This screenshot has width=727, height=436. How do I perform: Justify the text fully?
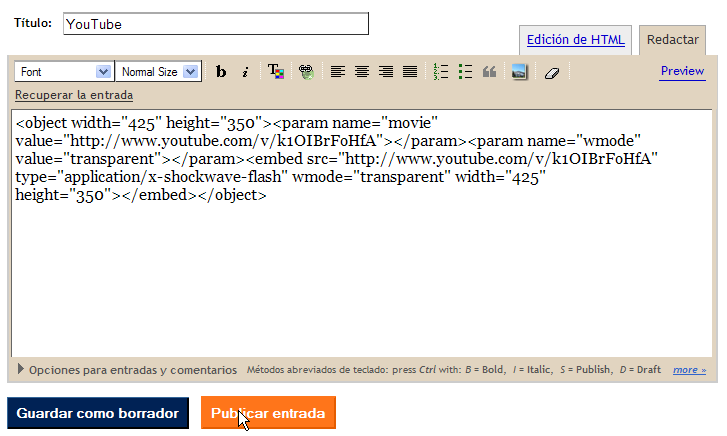[410, 72]
